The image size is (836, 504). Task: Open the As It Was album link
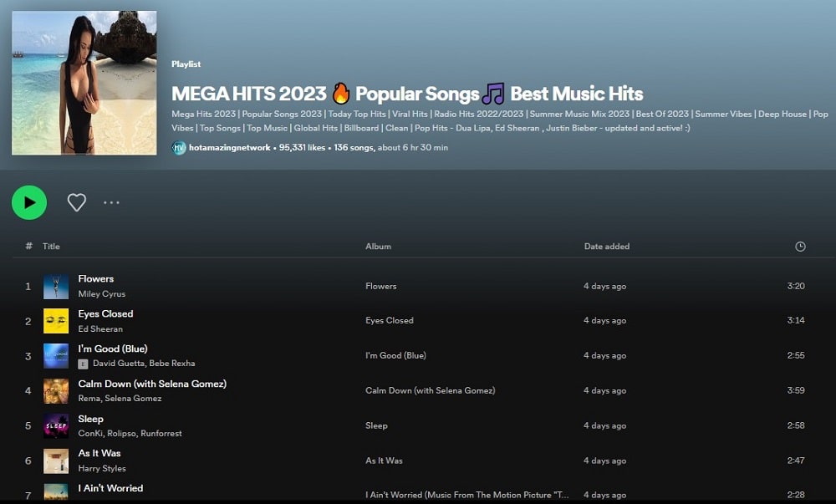click(x=384, y=461)
